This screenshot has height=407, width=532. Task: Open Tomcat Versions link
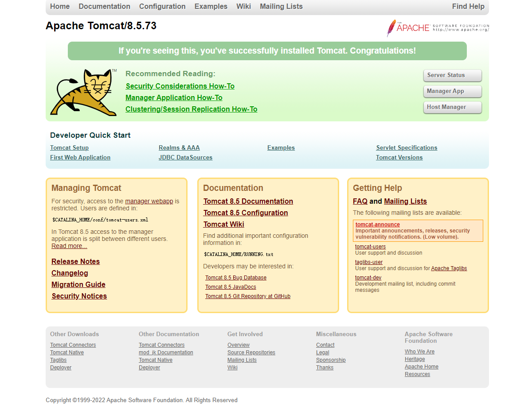point(399,157)
